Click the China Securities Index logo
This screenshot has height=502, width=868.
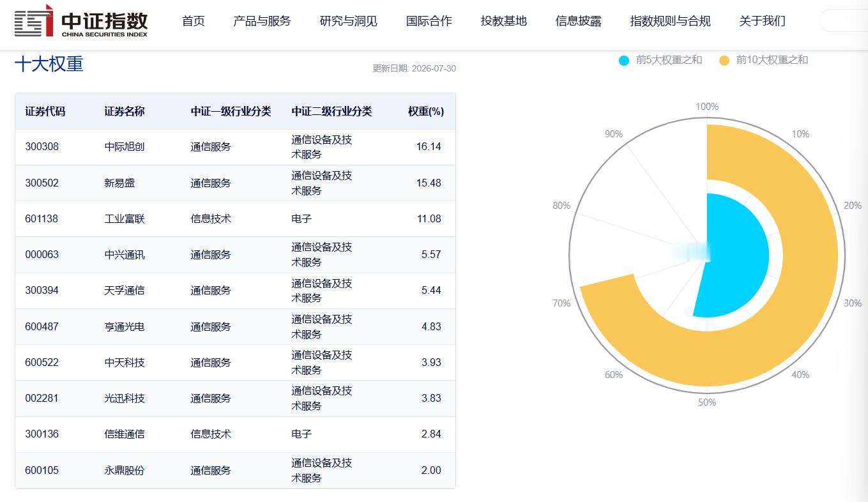(81, 21)
